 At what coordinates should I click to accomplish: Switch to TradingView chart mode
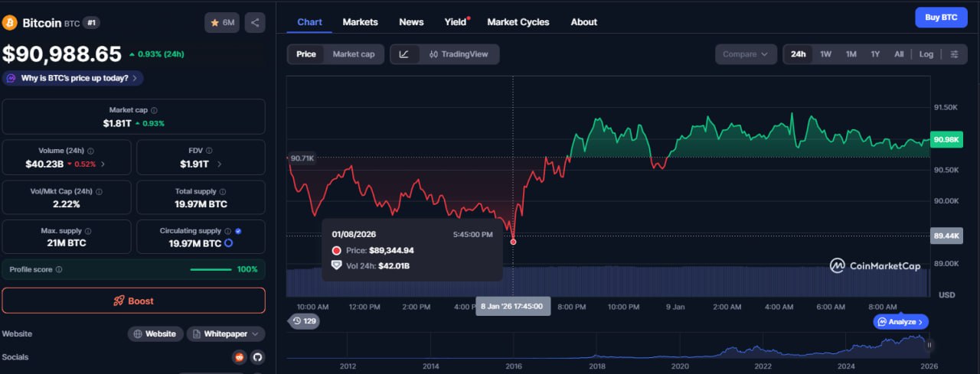[x=459, y=54]
